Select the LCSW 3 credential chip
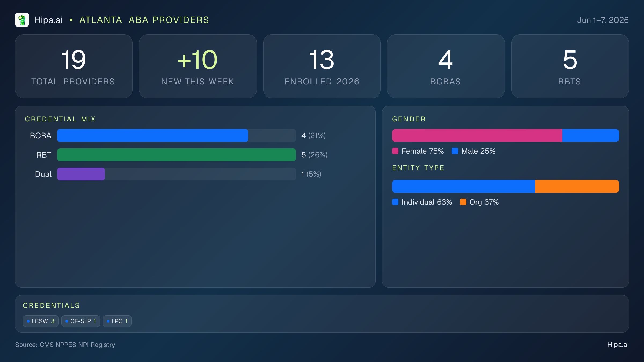The image size is (644, 362). (41, 321)
